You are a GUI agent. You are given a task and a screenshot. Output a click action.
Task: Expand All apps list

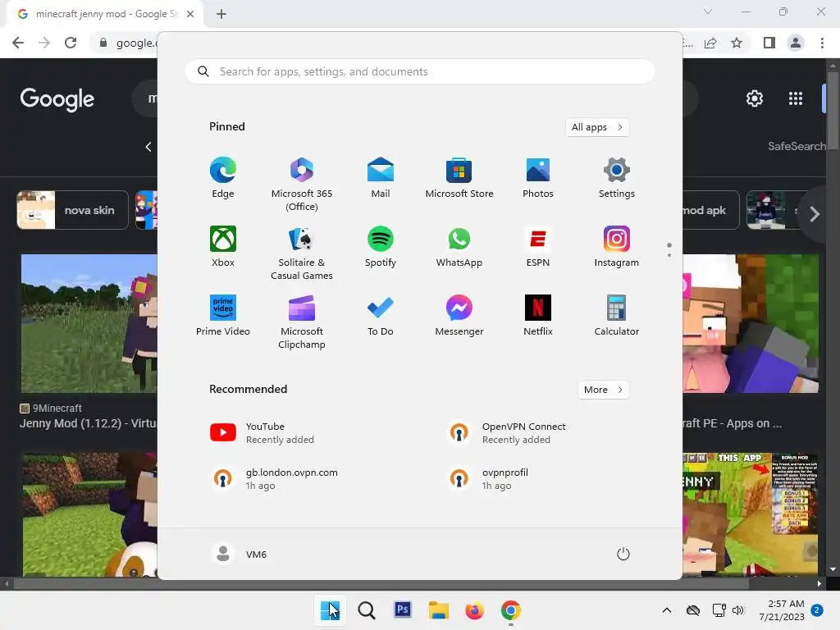tap(597, 127)
